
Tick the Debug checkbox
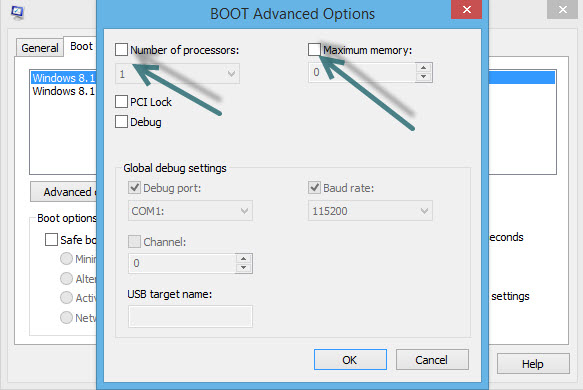(121, 122)
